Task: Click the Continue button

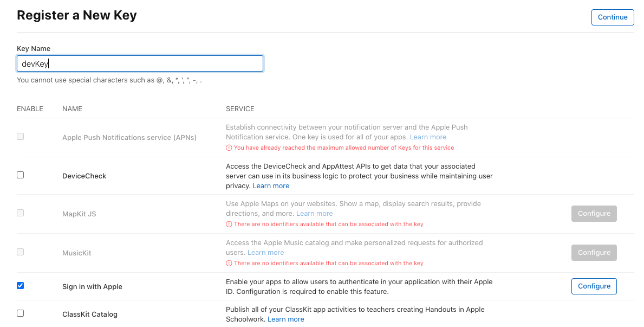Action: click(x=613, y=17)
